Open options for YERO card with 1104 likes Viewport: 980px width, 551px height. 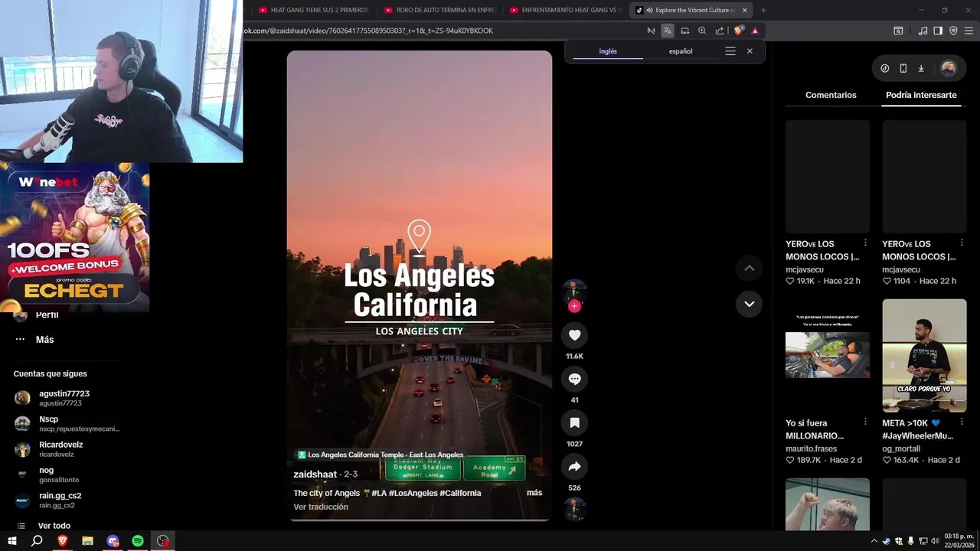click(962, 243)
